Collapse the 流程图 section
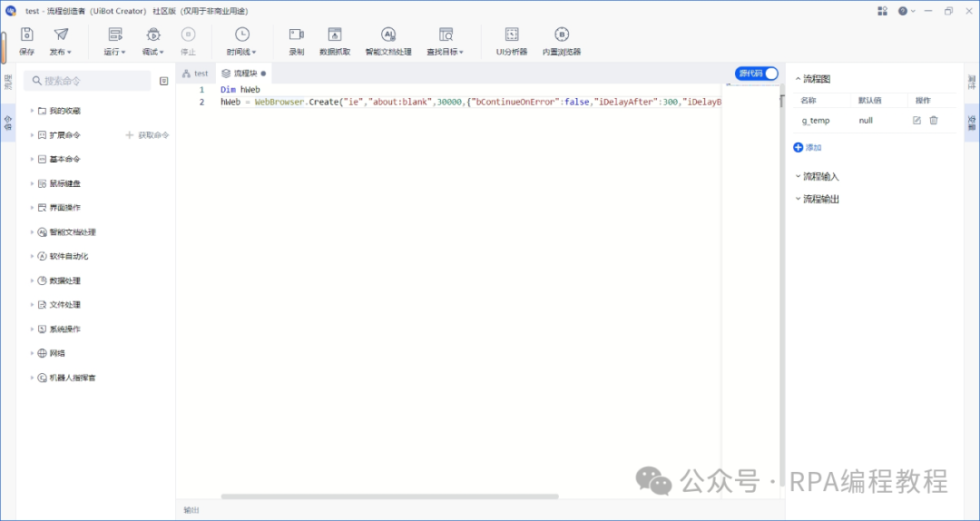980x521 pixels. coord(798,80)
